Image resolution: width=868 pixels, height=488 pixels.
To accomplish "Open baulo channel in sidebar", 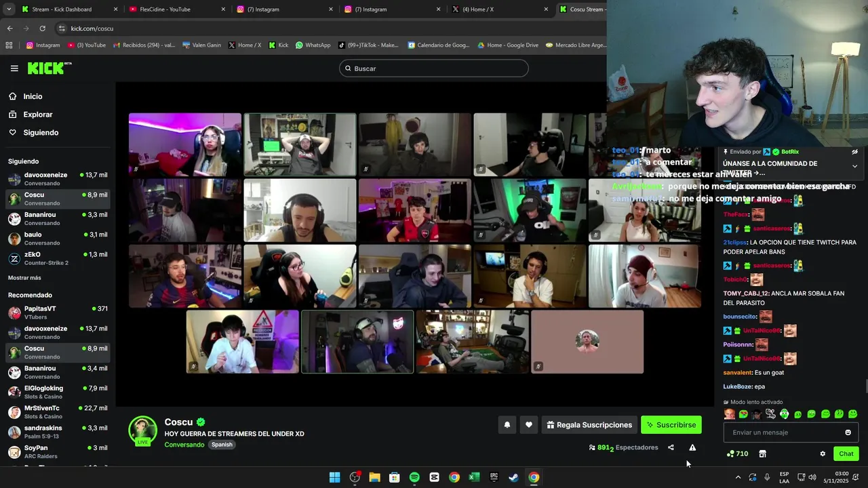I will [58, 239].
